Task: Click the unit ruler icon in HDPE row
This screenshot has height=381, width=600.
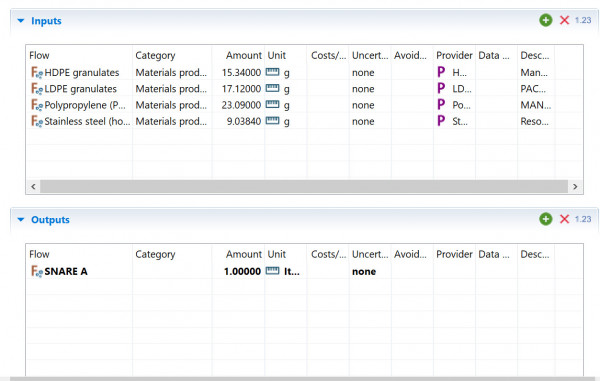Action: click(272, 72)
